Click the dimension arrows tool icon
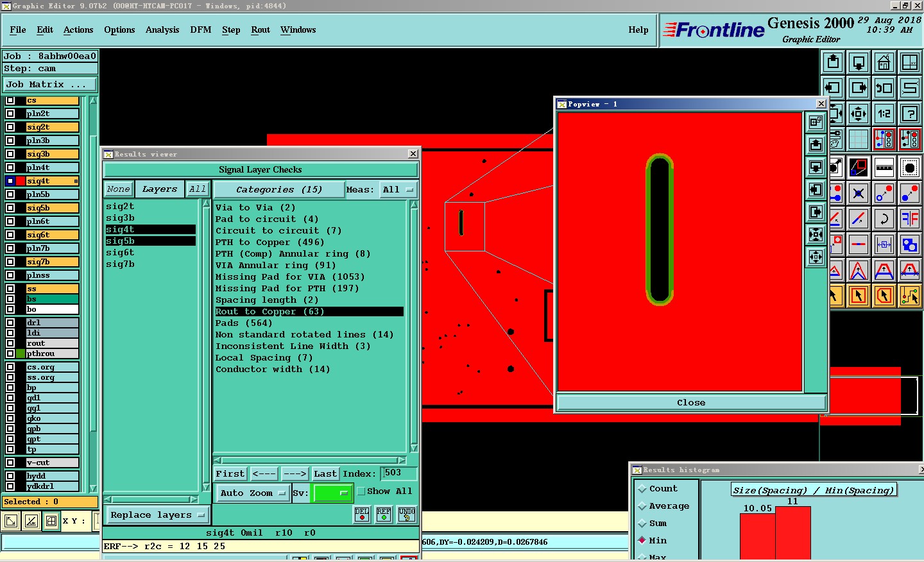 click(884, 244)
